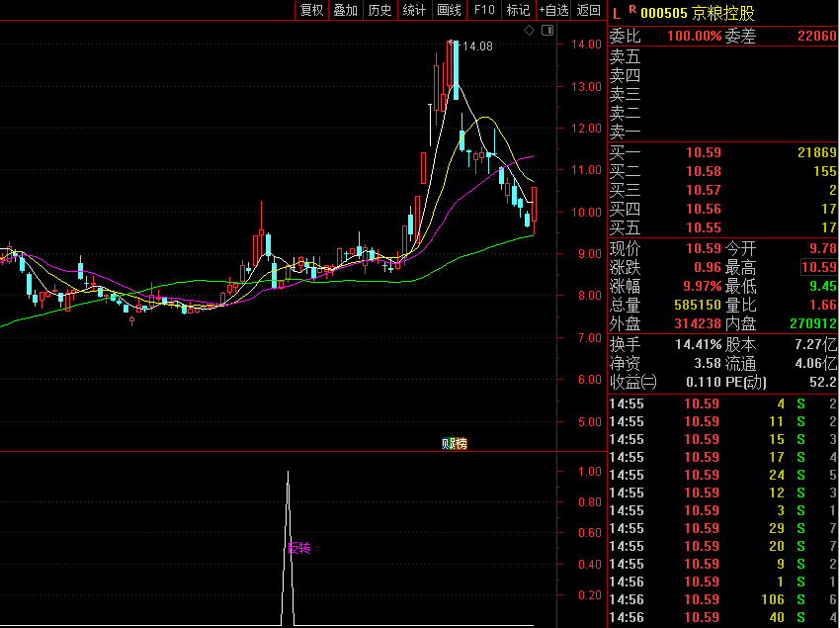Click the 外盘 value 314238
The width and height of the screenshot is (840, 628).
point(698,324)
